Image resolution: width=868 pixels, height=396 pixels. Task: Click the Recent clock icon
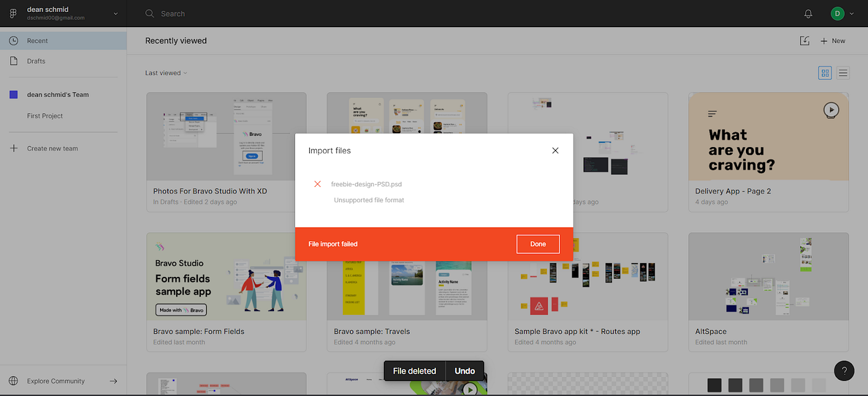click(14, 41)
